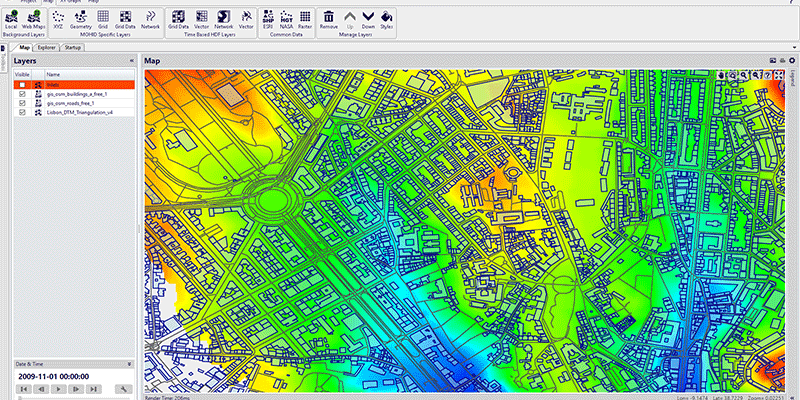Uncheck the Lisbon_DTM_Triangulation_v4 layer

[x=22, y=113]
